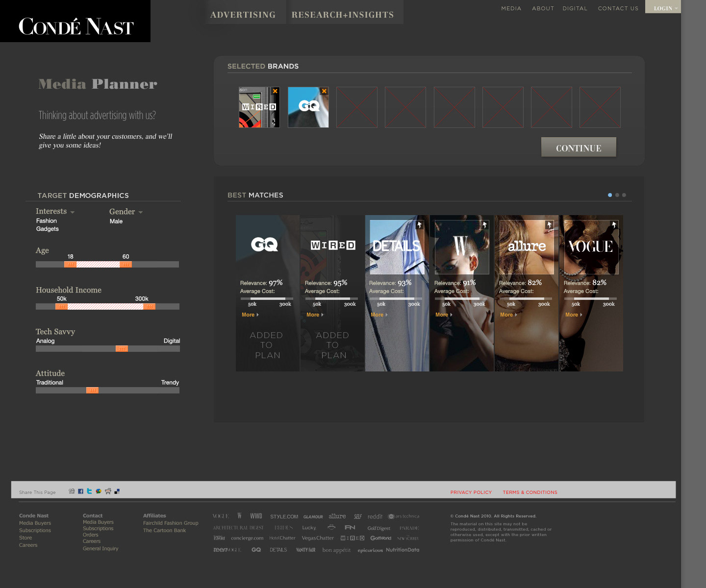Expand More details on the W card
The image size is (706, 588).
click(444, 315)
